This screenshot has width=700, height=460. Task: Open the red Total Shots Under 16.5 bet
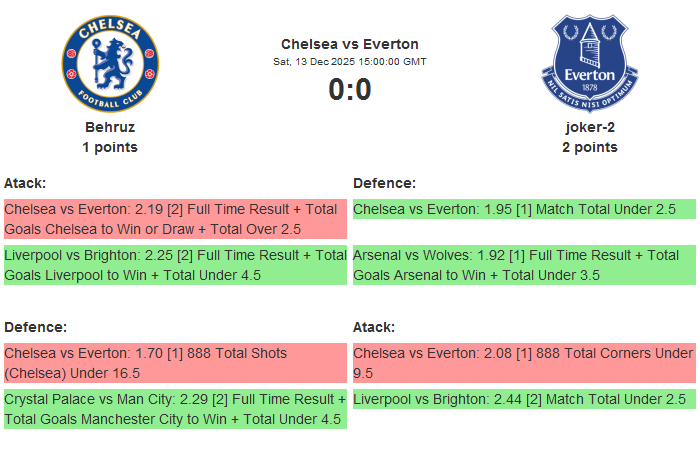tap(175, 363)
